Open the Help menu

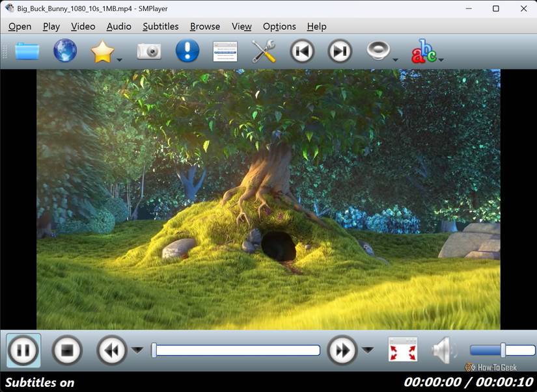(317, 27)
